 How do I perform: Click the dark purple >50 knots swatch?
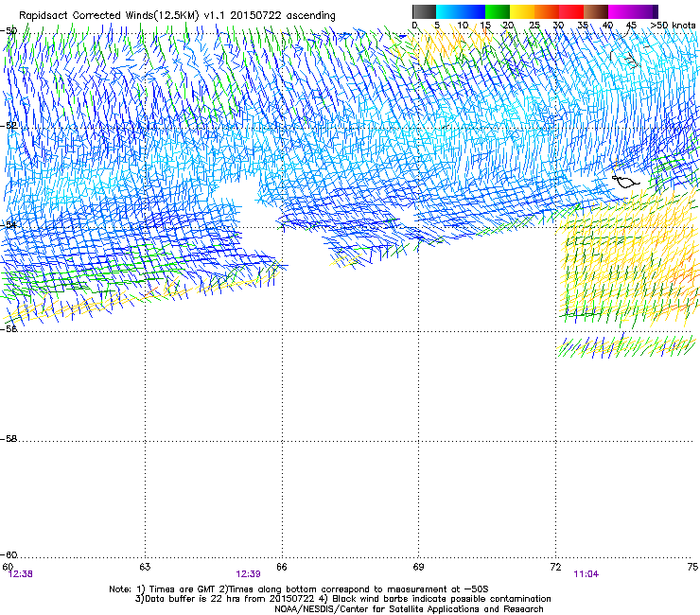656,11
